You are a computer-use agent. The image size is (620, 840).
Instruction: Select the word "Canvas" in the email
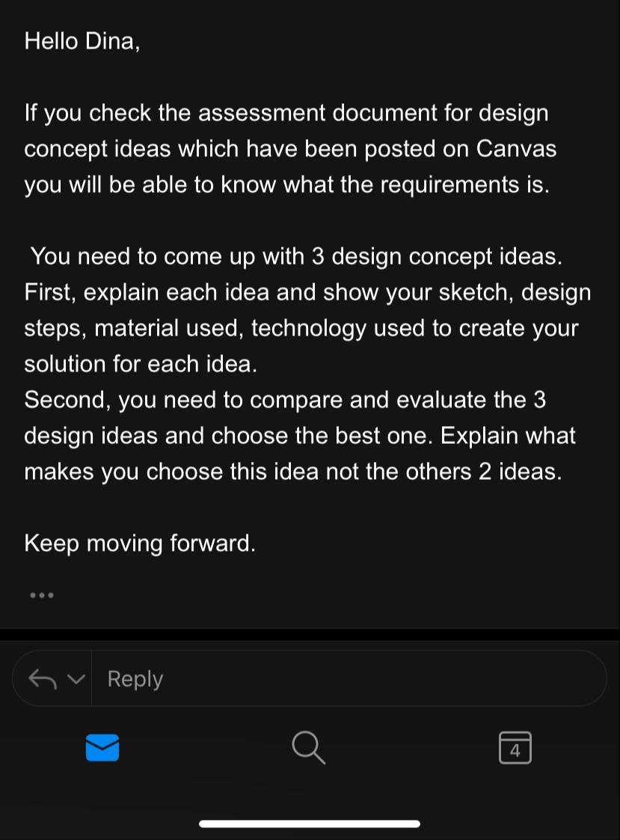point(516,149)
